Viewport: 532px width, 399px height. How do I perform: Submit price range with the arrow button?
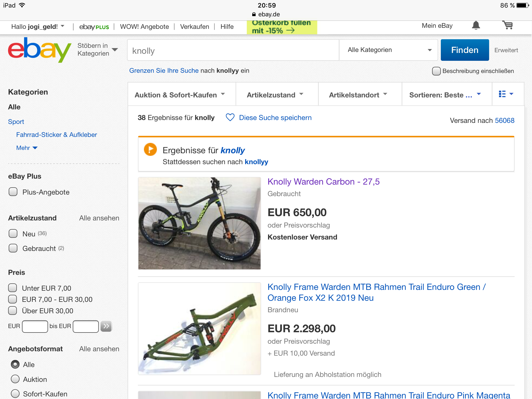(x=106, y=326)
